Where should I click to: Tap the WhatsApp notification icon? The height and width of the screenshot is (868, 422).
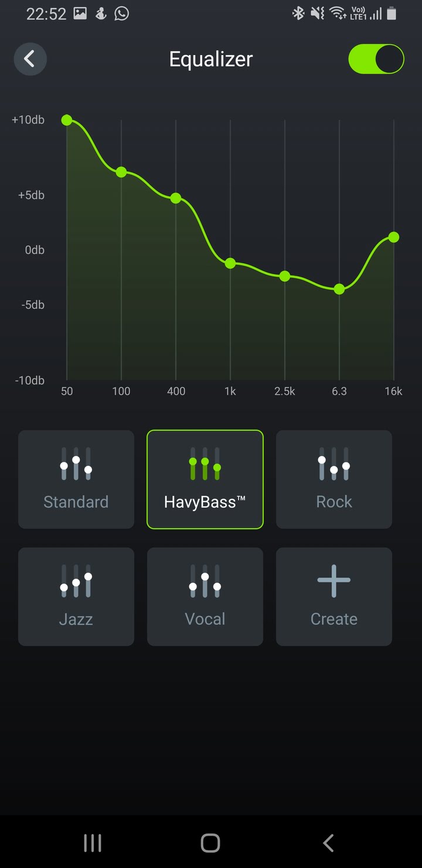pos(121,13)
